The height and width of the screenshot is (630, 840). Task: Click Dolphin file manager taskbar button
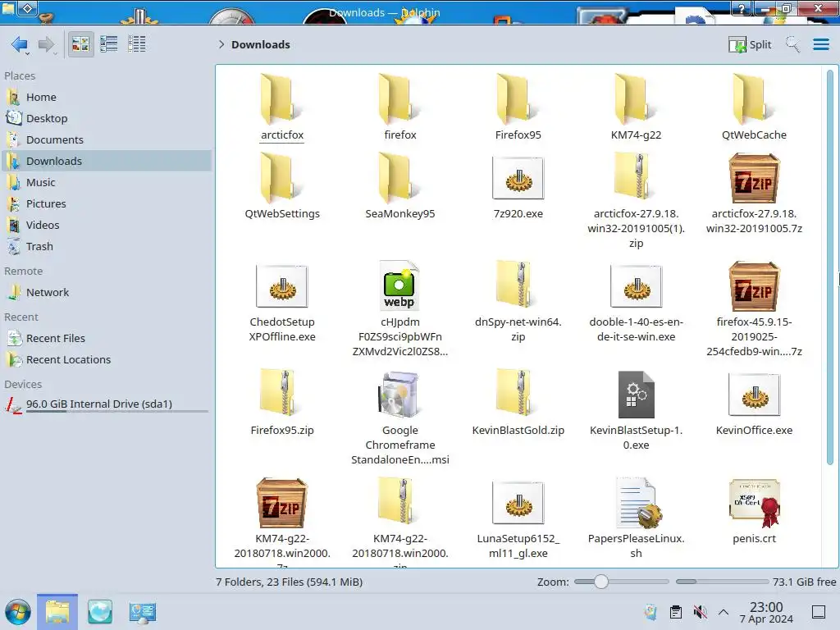[57, 612]
